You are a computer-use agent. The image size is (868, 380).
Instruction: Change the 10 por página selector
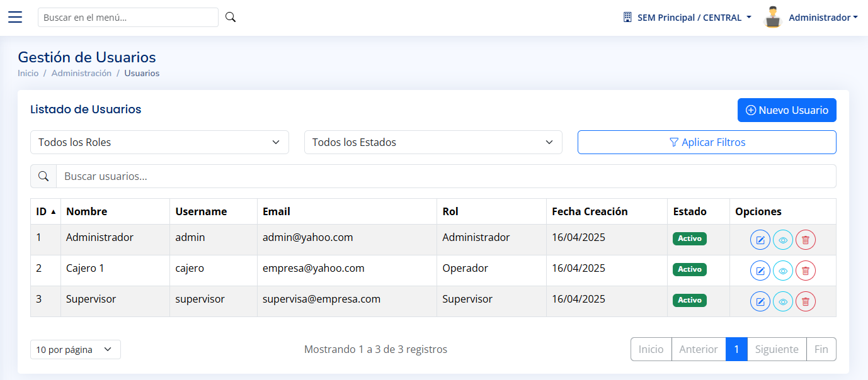pyautogui.click(x=75, y=350)
